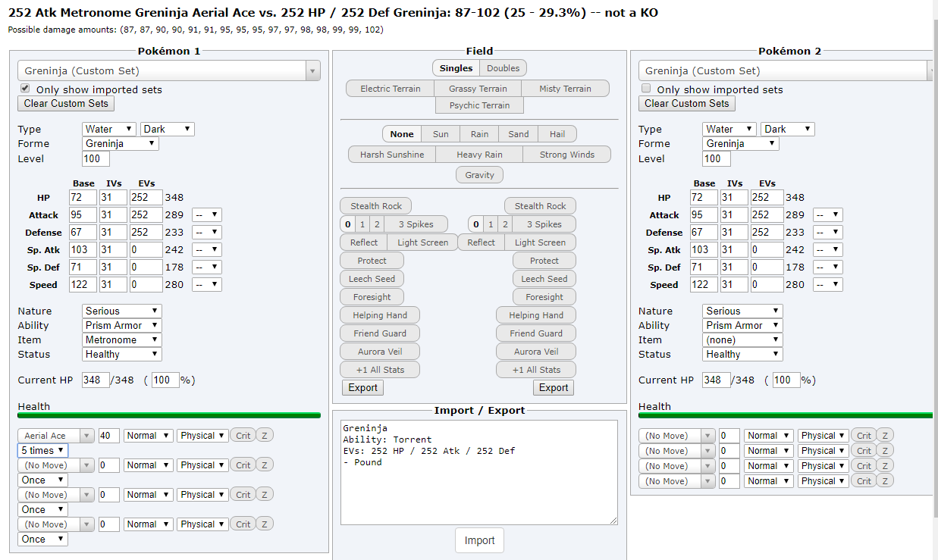Click Pokémon 1 Current HP input
This screenshot has height=560, width=938.
[96, 380]
